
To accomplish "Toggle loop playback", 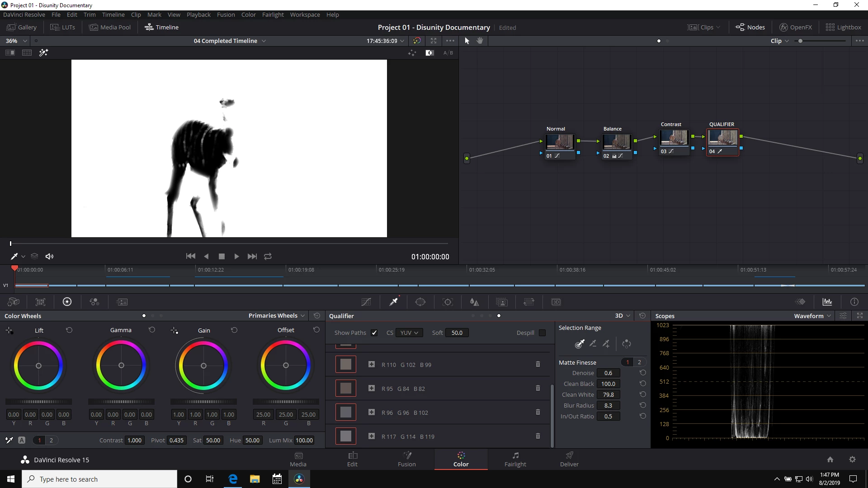I will 268,256.
